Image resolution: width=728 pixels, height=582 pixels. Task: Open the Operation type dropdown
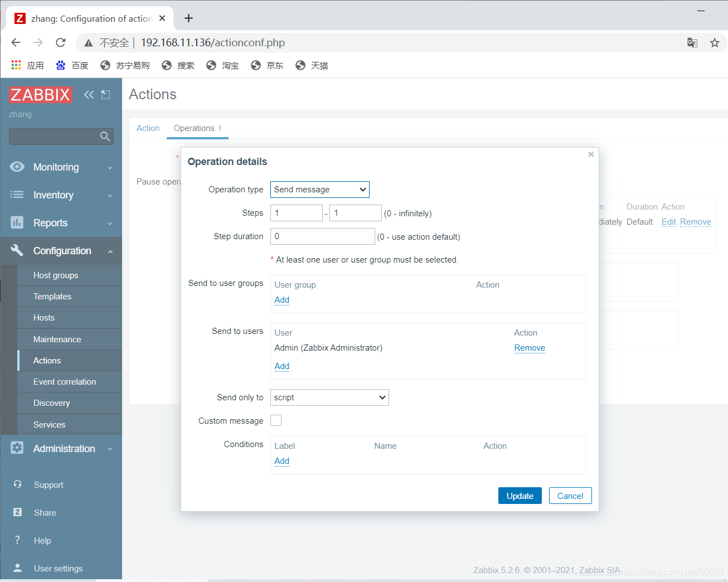pyautogui.click(x=320, y=190)
